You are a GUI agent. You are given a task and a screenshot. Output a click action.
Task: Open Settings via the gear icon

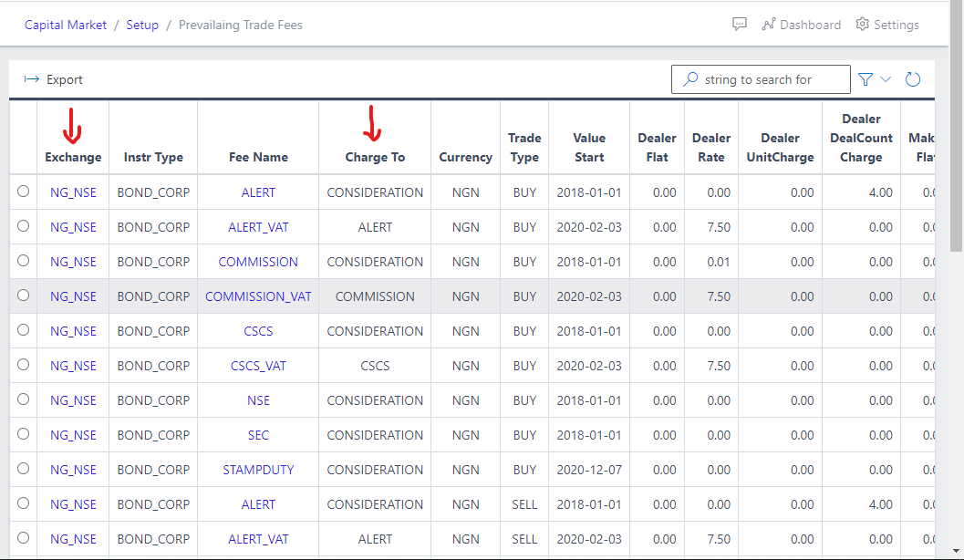(862, 25)
